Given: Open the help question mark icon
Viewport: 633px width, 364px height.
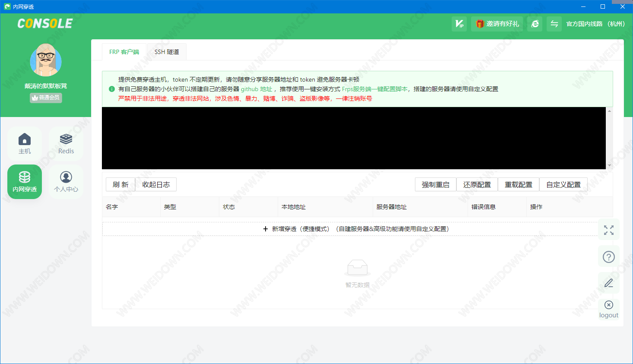Looking at the screenshot, I should click(609, 257).
